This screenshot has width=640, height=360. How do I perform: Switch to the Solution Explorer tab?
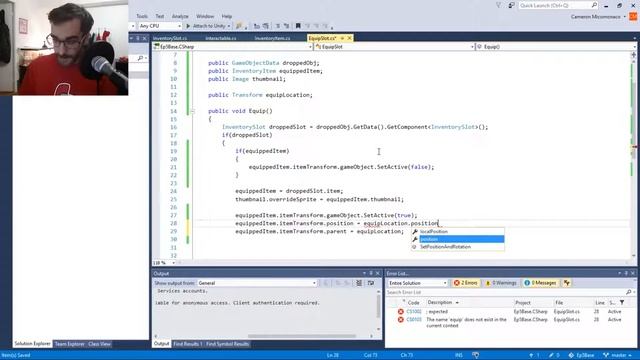32,344
